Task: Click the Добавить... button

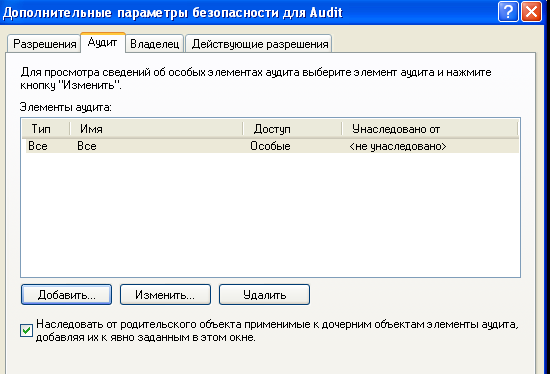Action: click(66, 294)
